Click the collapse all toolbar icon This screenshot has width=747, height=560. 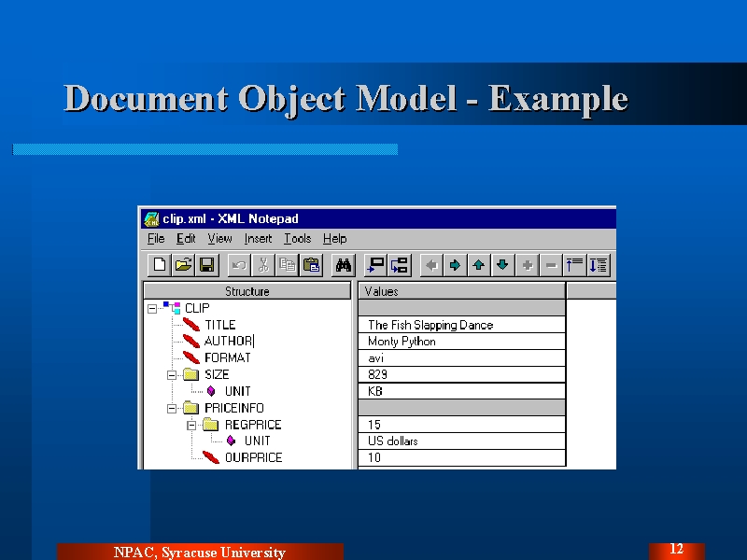574,265
